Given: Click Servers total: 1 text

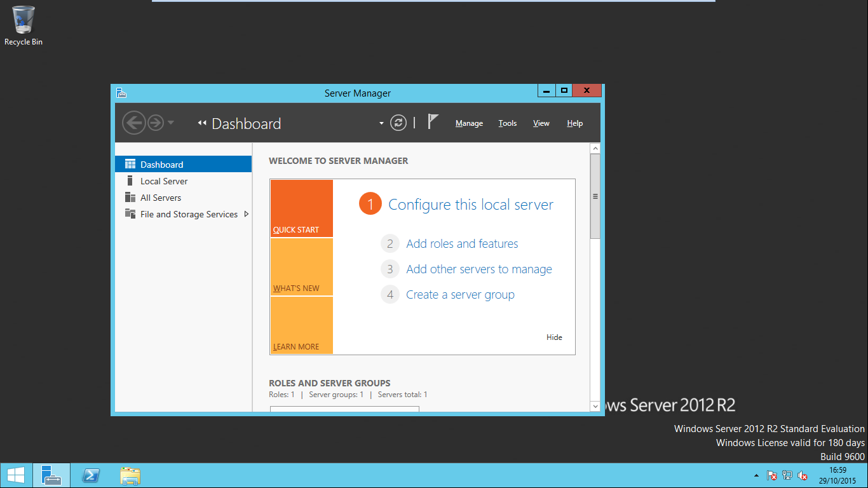Looking at the screenshot, I should (x=402, y=395).
